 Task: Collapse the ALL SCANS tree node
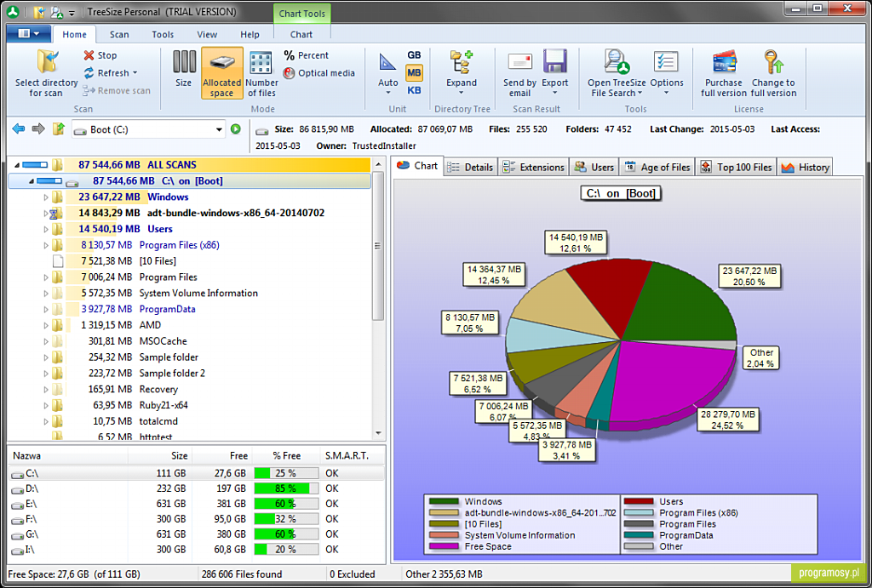pos(16,165)
